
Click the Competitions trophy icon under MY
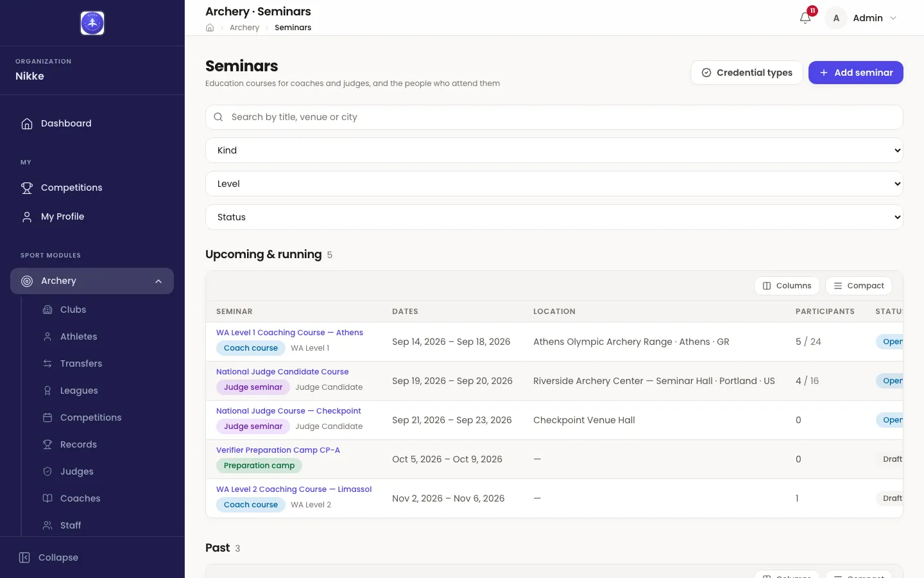point(27,188)
